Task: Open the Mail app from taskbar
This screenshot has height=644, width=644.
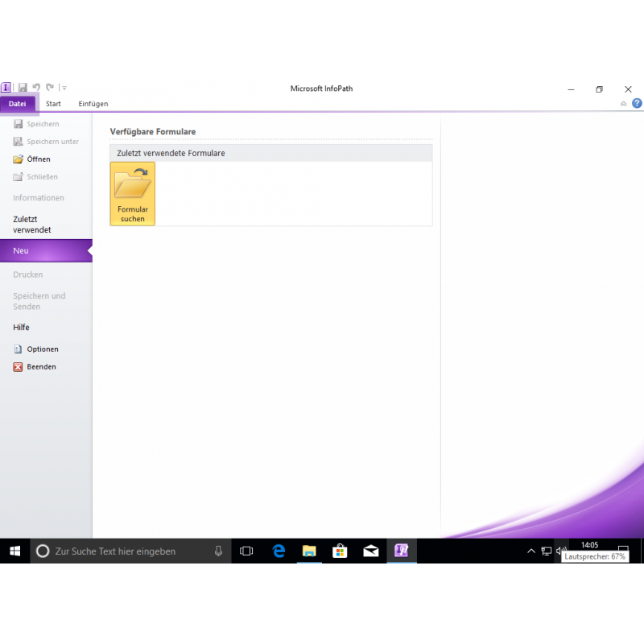Action: pos(370,551)
